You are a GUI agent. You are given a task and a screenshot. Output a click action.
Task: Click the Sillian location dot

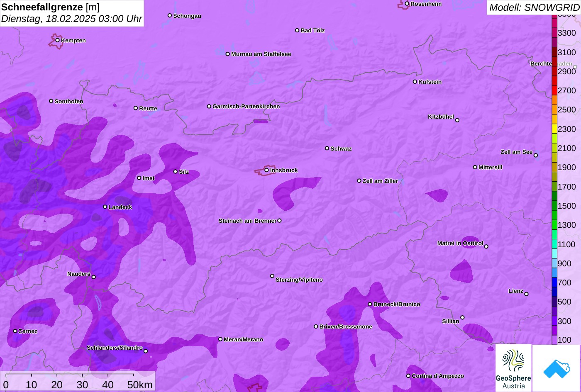click(463, 318)
